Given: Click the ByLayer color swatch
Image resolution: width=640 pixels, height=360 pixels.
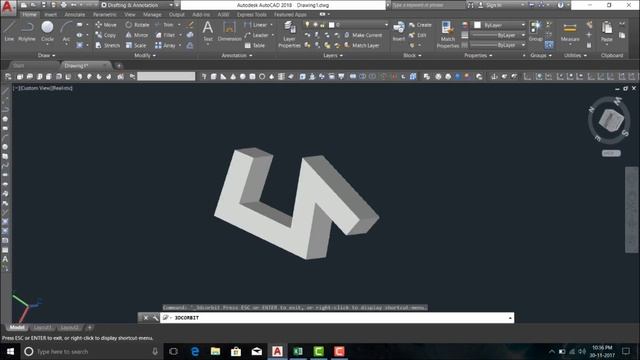Looking at the screenshot, I should point(477,25).
